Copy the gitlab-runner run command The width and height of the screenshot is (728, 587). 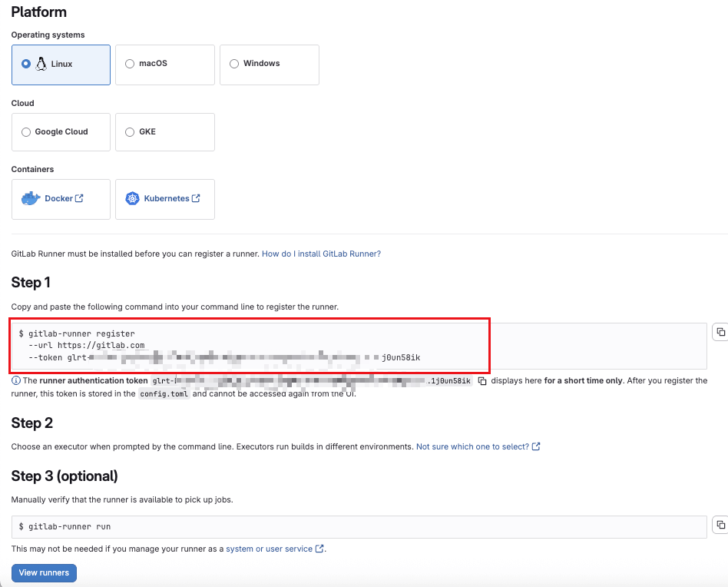[x=720, y=525]
